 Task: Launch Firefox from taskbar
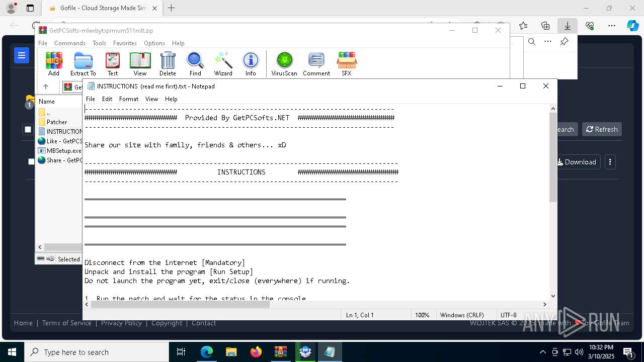pyautogui.click(x=256, y=352)
